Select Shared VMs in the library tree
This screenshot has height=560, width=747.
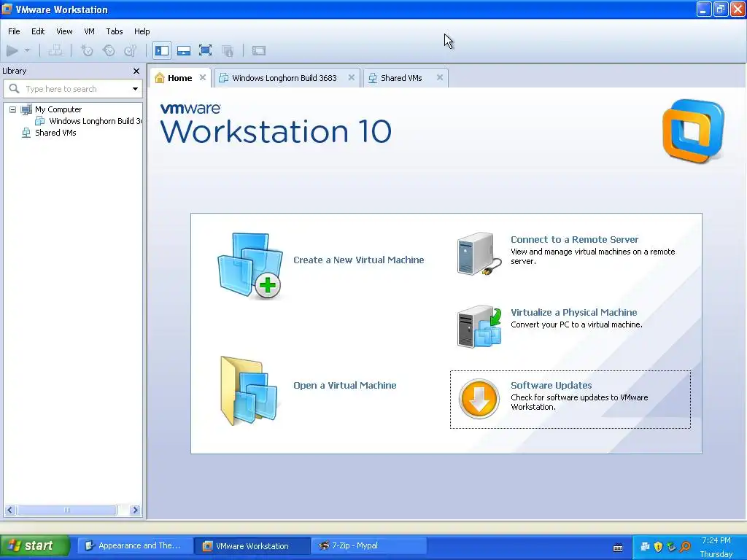(55, 133)
